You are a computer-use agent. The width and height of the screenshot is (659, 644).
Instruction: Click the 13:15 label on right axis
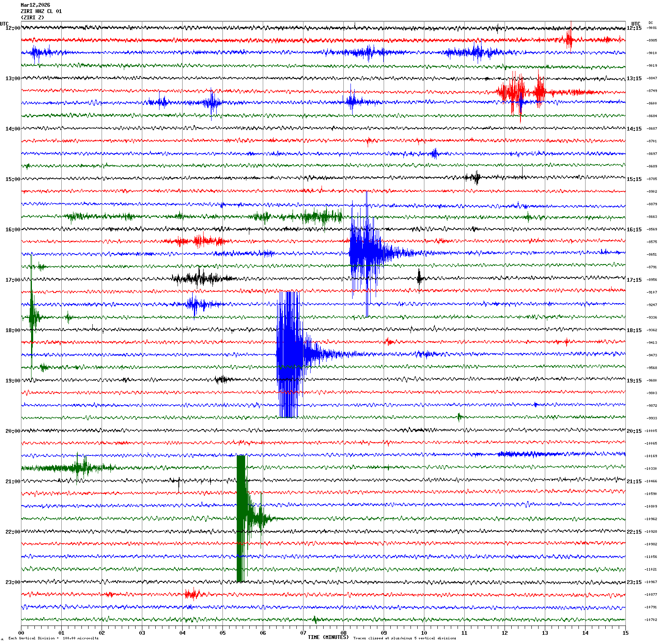pyautogui.click(x=634, y=79)
